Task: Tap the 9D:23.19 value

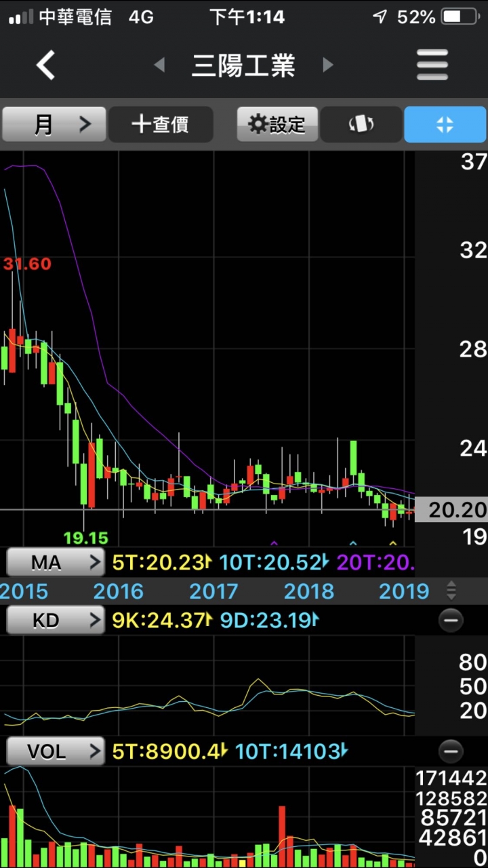Action: 268,620
